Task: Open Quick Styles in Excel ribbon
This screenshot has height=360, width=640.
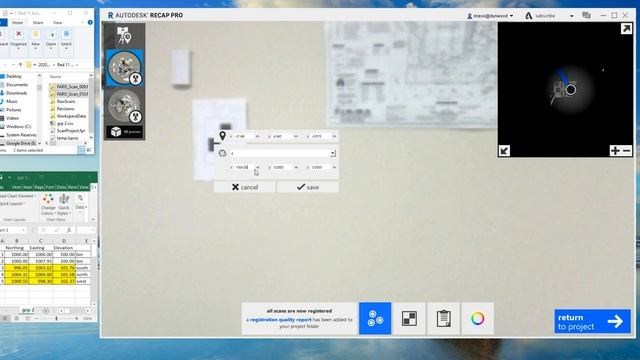Action: pyautogui.click(x=64, y=204)
